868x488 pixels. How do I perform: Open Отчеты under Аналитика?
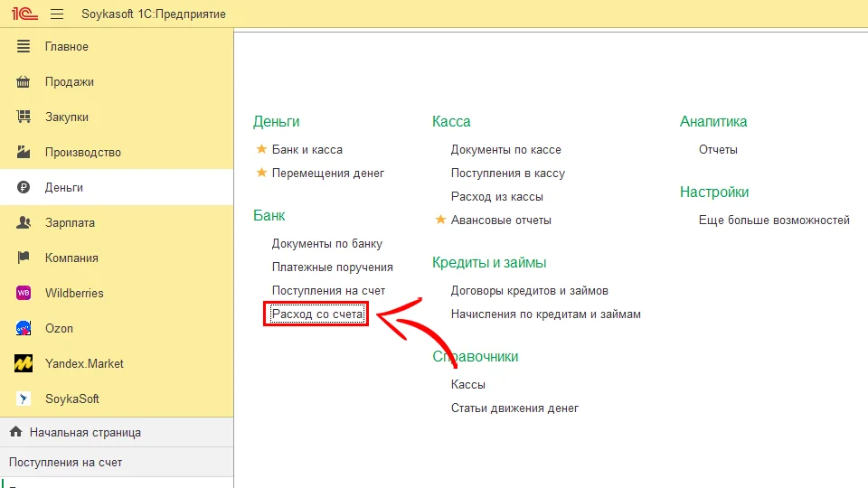(x=718, y=149)
